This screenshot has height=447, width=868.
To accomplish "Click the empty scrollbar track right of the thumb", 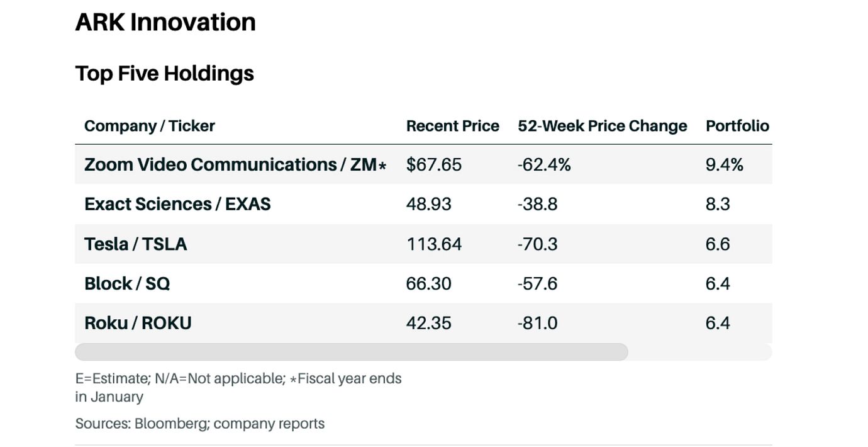I will coord(699,352).
